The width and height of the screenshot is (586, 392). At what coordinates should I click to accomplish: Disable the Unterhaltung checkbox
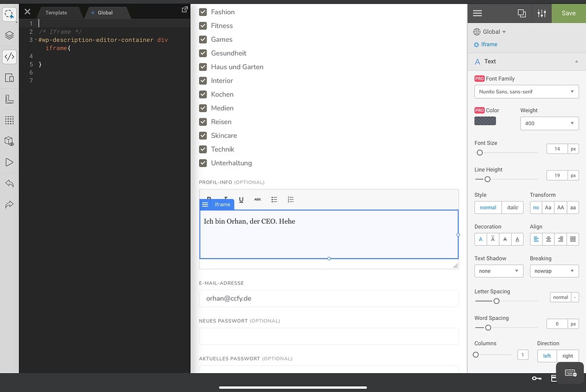[203, 163]
